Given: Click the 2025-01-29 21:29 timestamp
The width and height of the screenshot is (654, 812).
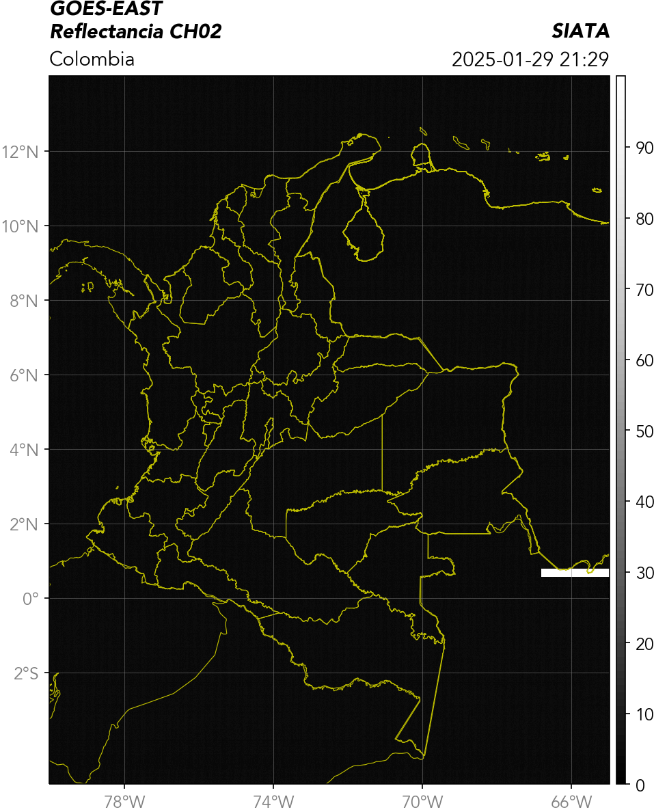Looking at the screenshot, I should pyautogui.click(x=530, y=59).
